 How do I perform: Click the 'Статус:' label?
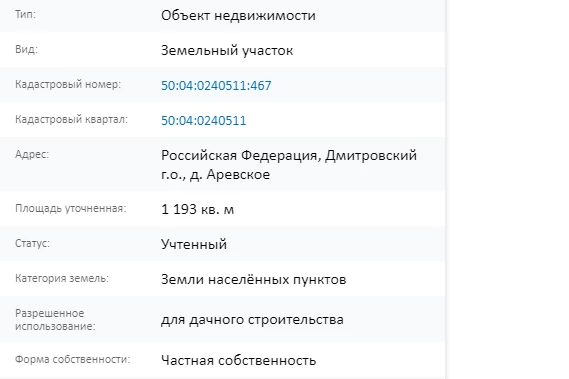(x=32, y=243)
